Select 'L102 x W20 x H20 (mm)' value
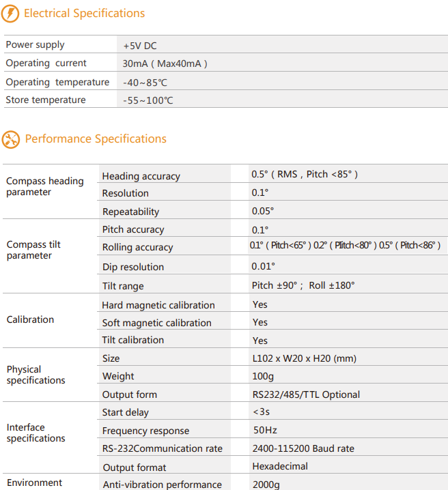 click(x=305, y=358)
